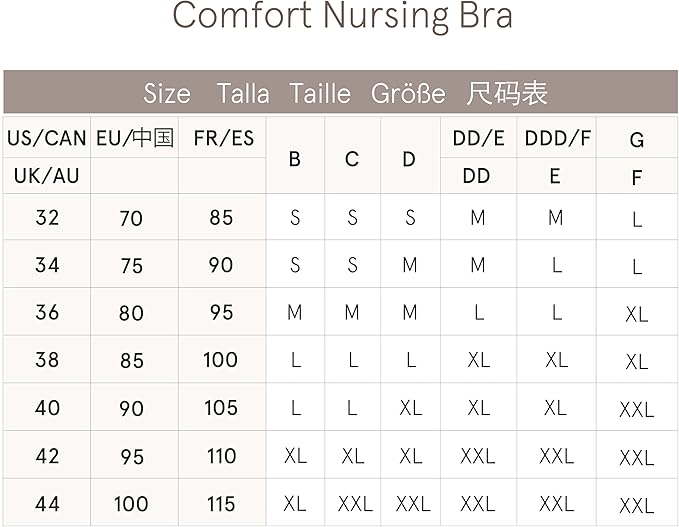Select the "DDD/F" cup header

[x=556, y=139]
